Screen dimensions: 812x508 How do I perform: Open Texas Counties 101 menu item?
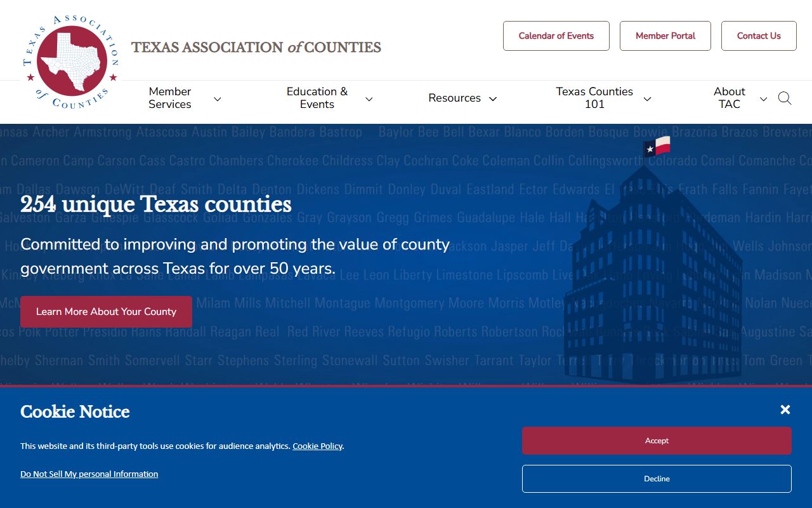point(594,98)
